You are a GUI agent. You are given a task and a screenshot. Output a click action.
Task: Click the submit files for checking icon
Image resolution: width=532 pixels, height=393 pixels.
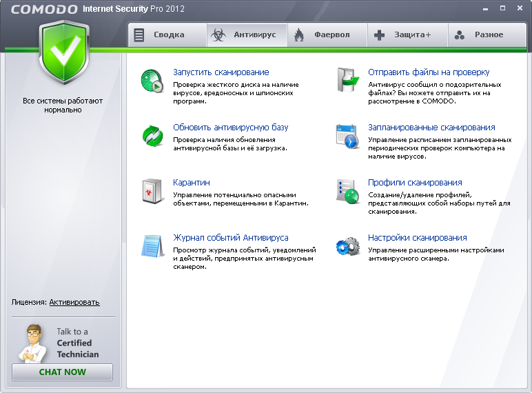coord(348,80)
